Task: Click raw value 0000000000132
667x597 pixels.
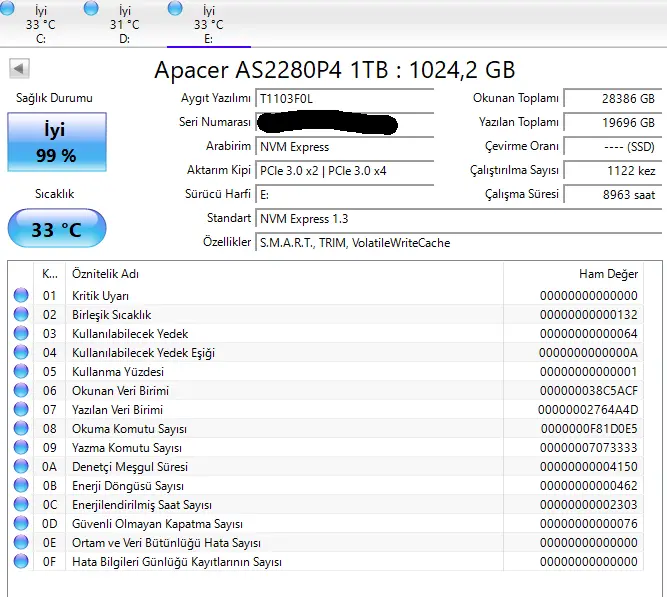Action: [x=589, y=315]
